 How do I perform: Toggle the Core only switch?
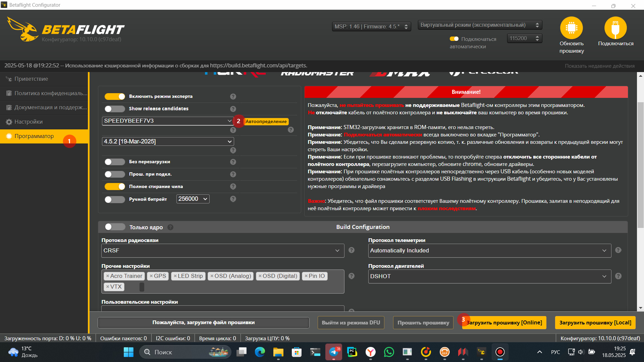[115, 227]
